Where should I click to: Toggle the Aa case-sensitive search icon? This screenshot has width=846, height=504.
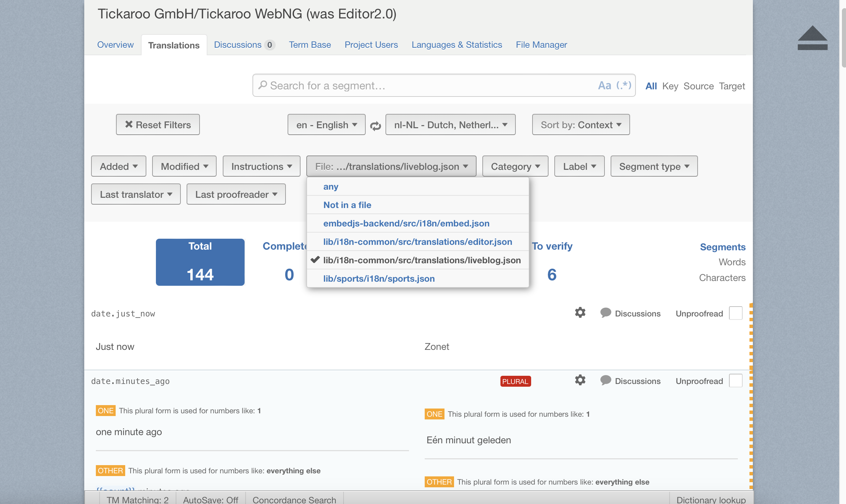pyautogui.click(x=604, y=85)
